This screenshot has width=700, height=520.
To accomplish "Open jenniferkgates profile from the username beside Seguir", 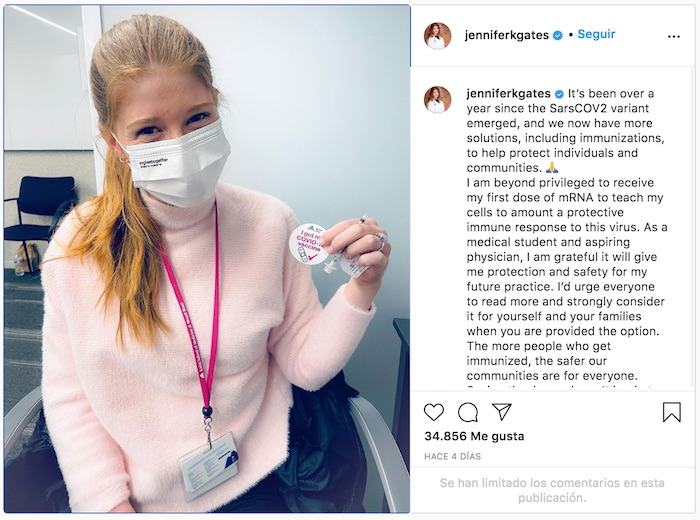I will click(506, 35).
